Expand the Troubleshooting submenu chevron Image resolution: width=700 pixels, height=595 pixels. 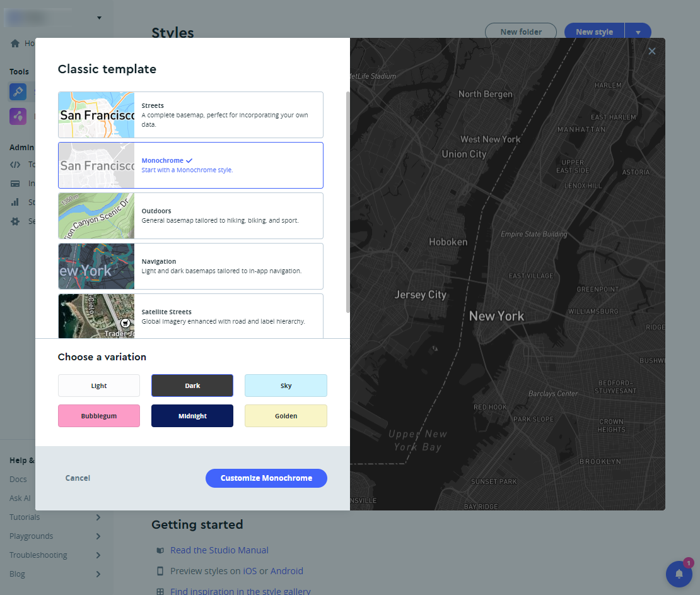pyautogui.click(x=98, y=555)
